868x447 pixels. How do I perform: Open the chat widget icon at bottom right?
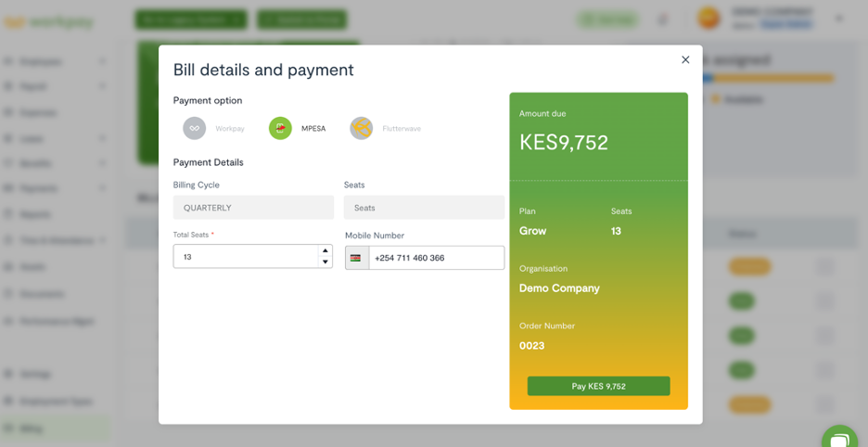coord(840,441)
